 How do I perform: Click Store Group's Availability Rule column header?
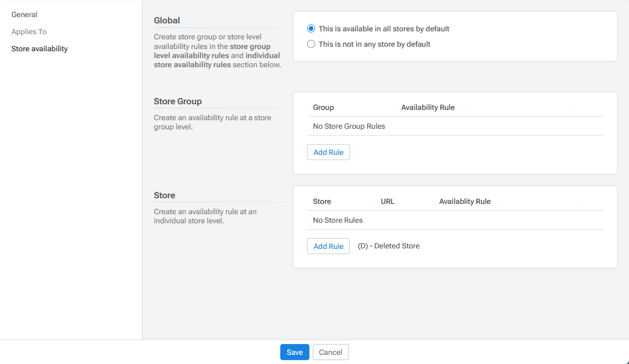coord(428,108)
